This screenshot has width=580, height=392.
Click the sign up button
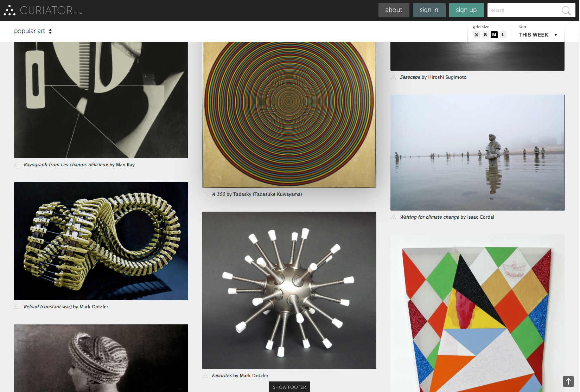tap(466, 10)
